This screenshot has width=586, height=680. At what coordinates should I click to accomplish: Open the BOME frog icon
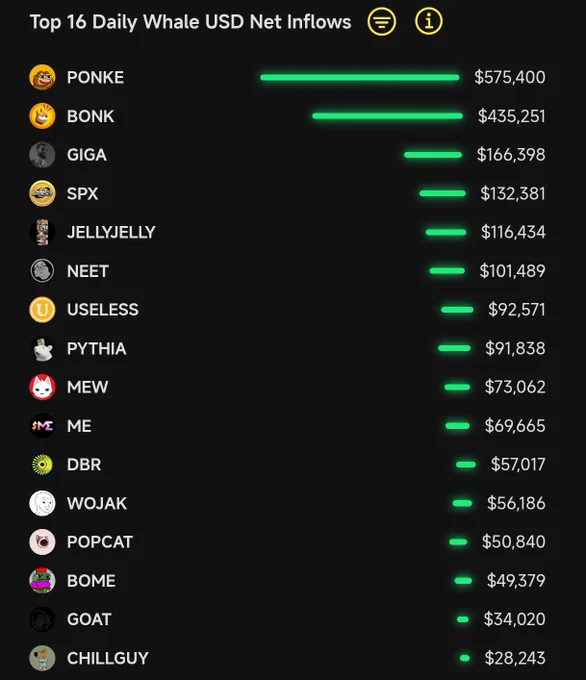[x=42, y=580]
